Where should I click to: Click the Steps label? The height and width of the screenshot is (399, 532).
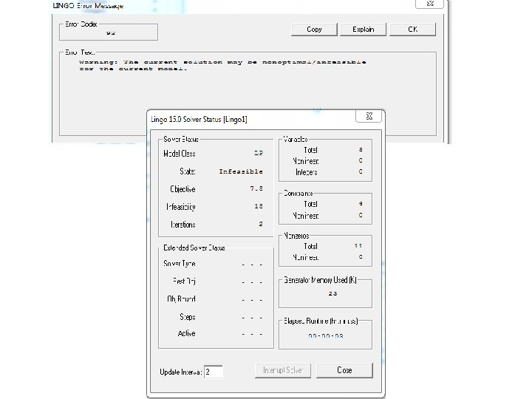[188, 317]
